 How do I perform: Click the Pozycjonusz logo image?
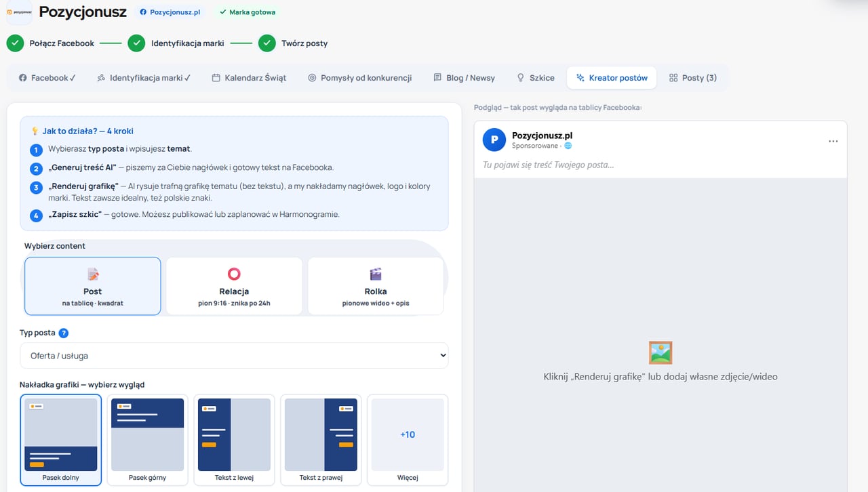point(19,12)
